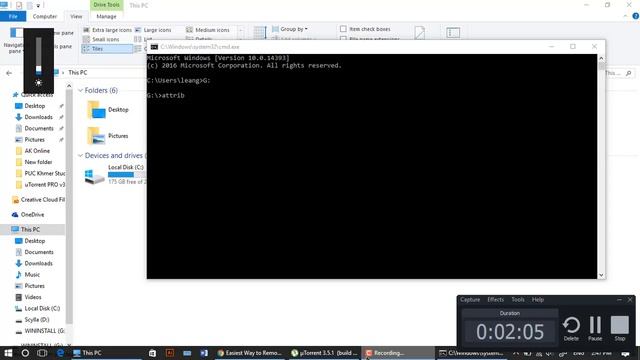Screen dimensions: 640x360
Task: Click Local Disk (C:) in navigation pane
Action: (x=42, y=309)
